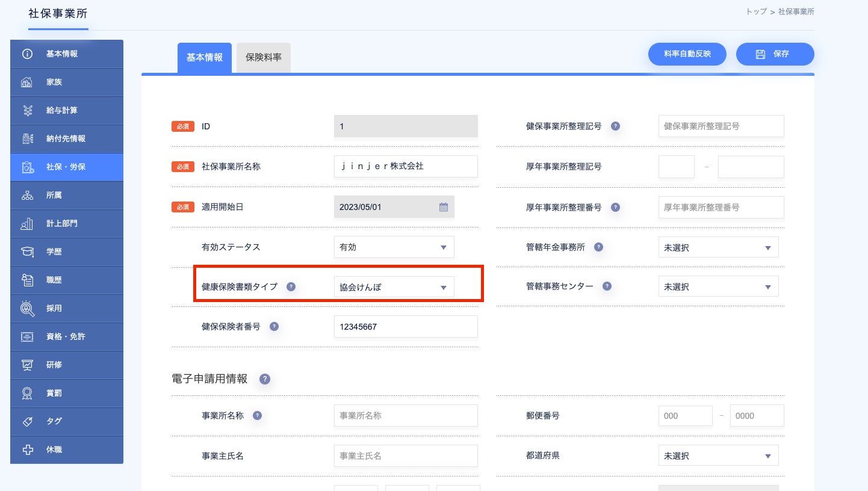Viewport: 868px width, 491px height.
Task: Click help icon beside 事業所名称 label
Action: (x=257, y=416)
